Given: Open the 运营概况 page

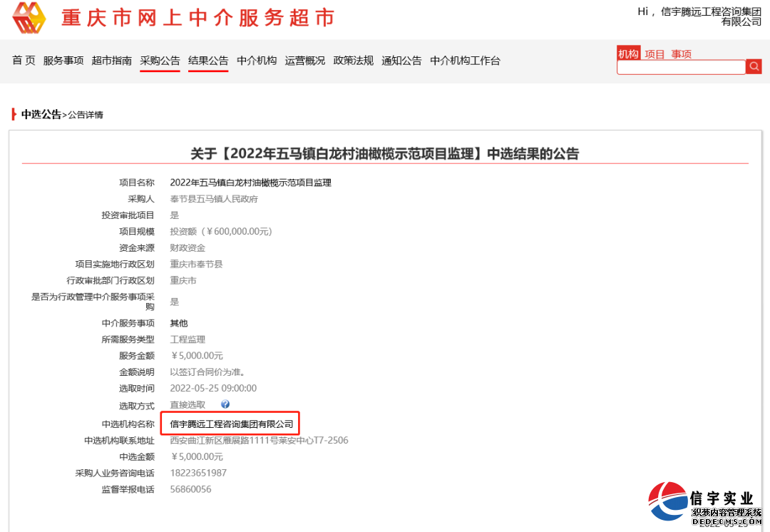Looking at the screenshot, I should tap(304, 61).
